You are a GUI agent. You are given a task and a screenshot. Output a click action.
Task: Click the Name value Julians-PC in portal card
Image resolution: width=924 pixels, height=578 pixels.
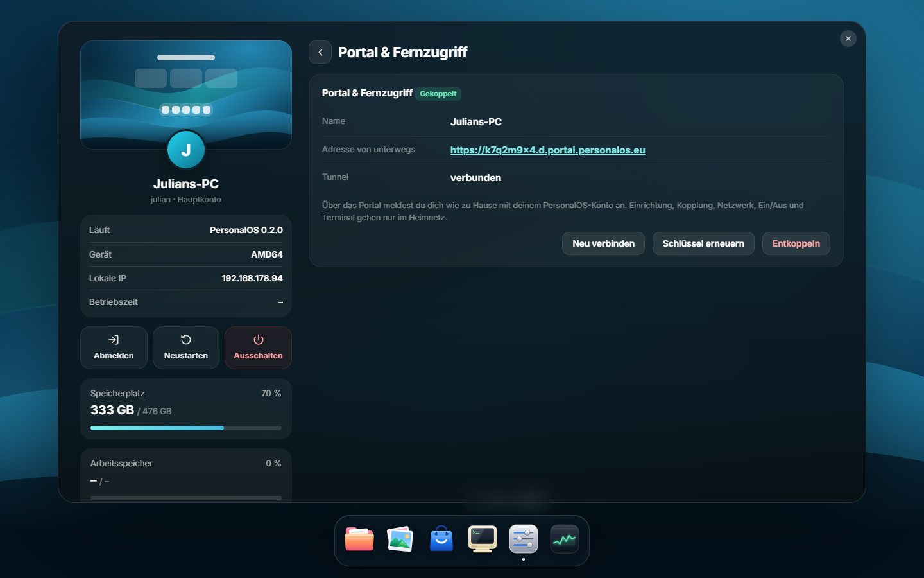[x=475, y=121]
